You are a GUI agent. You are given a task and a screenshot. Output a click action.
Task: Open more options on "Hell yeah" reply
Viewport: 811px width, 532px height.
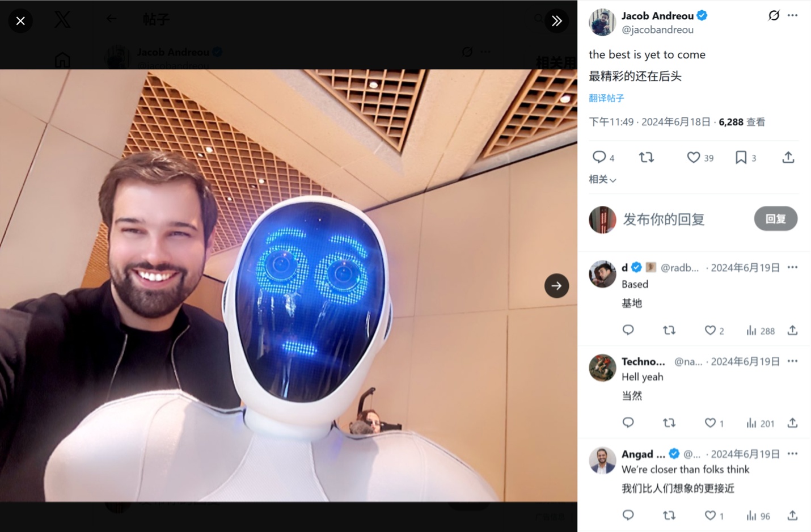(792, 361)
